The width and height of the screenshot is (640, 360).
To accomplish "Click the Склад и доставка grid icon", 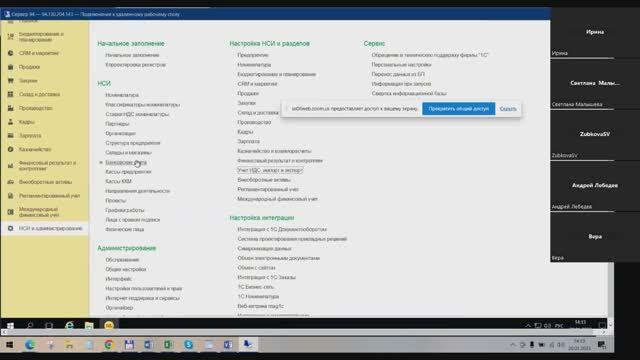I will (x=11, y=94).
